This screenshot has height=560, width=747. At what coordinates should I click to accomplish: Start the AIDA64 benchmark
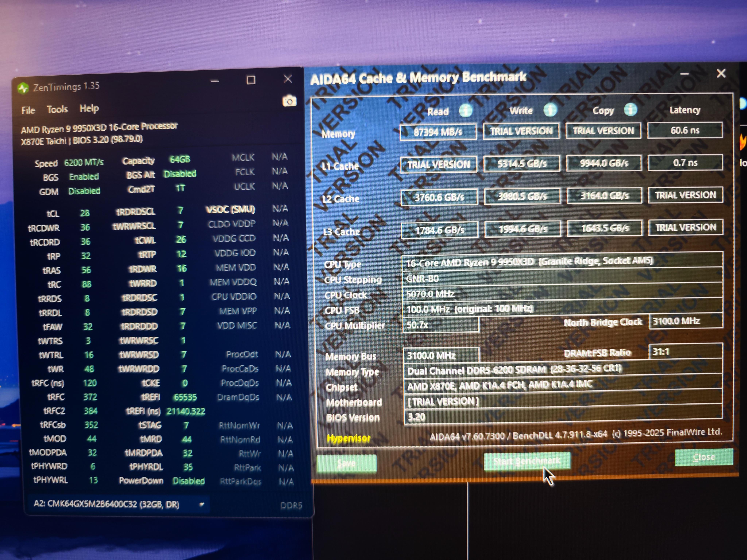pyautogui.click(x=527, y=461)
